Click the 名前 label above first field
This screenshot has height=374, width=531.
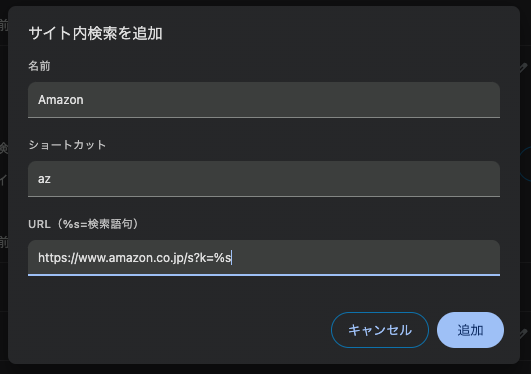pyautogui.click(x=39, y=66)
